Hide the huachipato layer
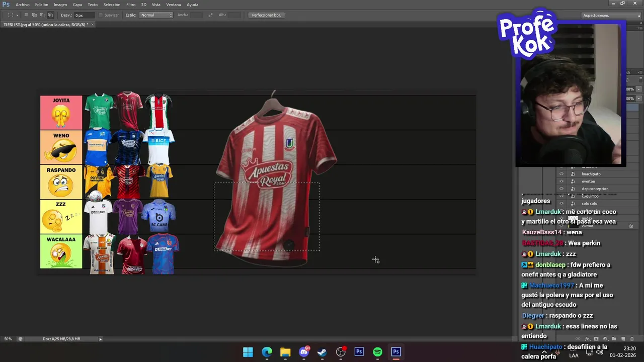 [x=561, y=174]
